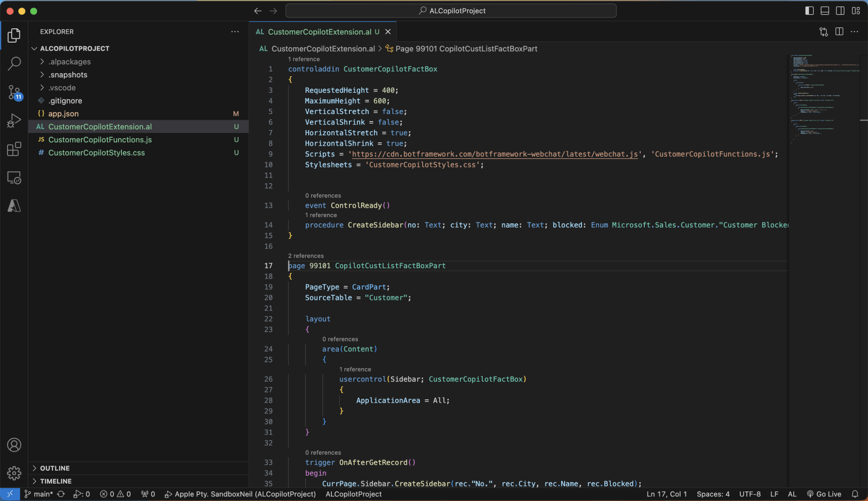868x501 pixels.
Task: Open the Extensions view
Action: pos(14,149)
